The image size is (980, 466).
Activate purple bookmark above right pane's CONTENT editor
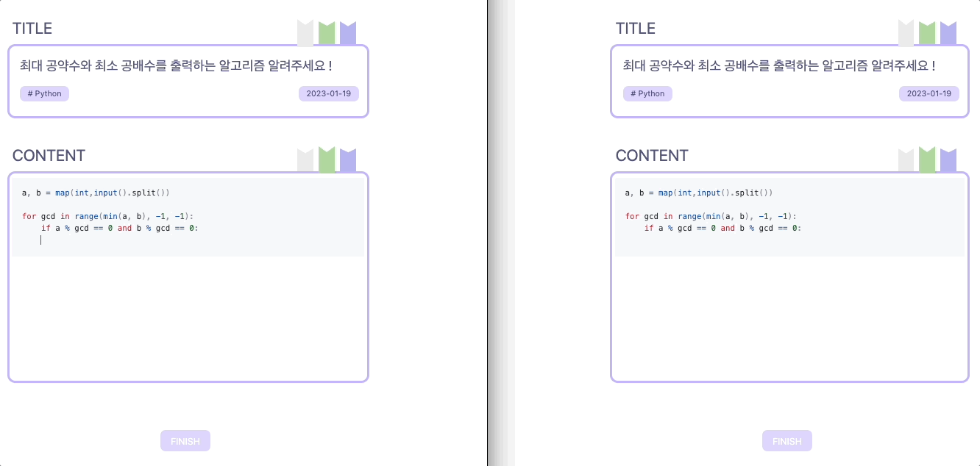(948, 160)
